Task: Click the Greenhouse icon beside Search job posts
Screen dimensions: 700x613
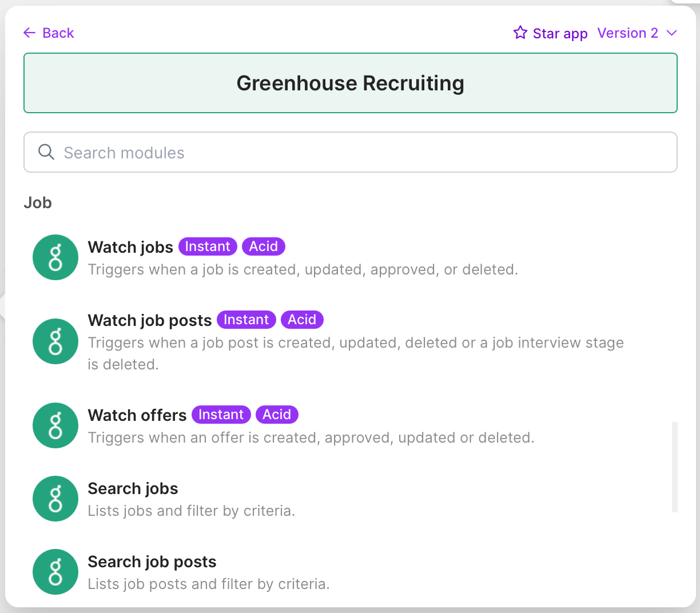Action: coord(55,572)
